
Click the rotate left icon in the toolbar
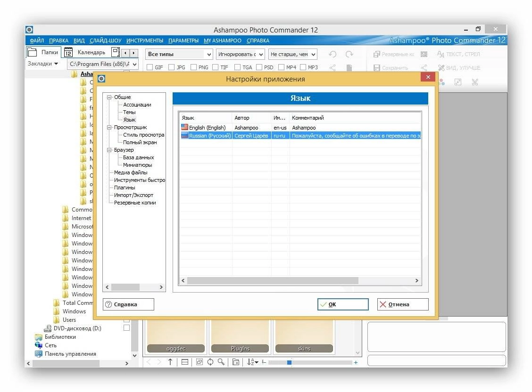(332, 54)
